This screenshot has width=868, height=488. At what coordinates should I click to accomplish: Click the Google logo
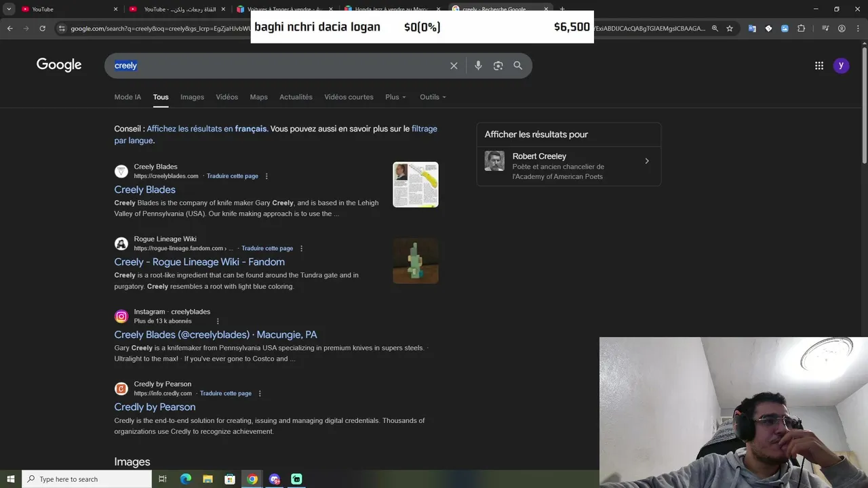pos(59,65)
